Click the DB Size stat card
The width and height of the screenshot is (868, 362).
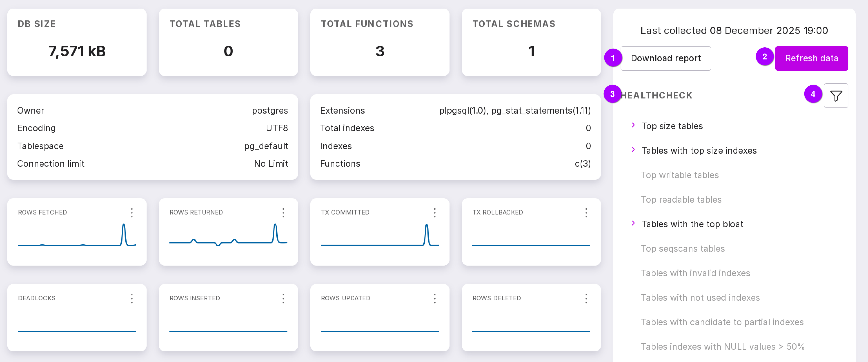coord(77,42)
